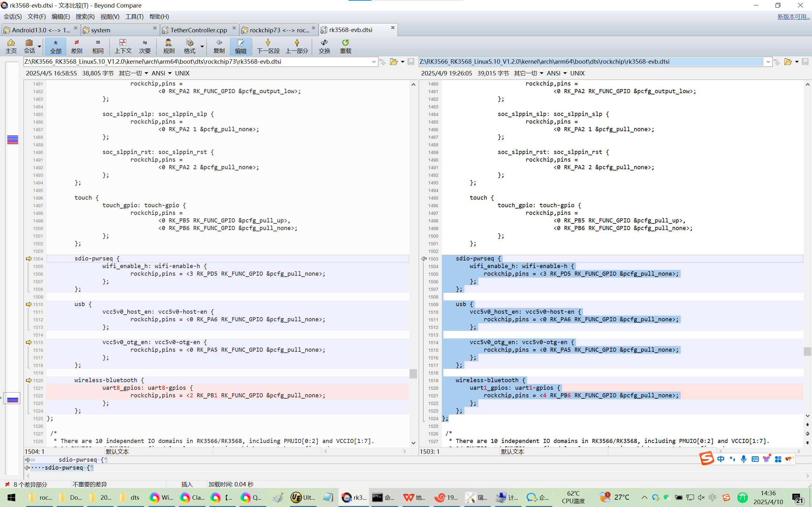Open the Search (搜索) menu
The height and width of the screenshot is (507, 812).
click(85, 16)
